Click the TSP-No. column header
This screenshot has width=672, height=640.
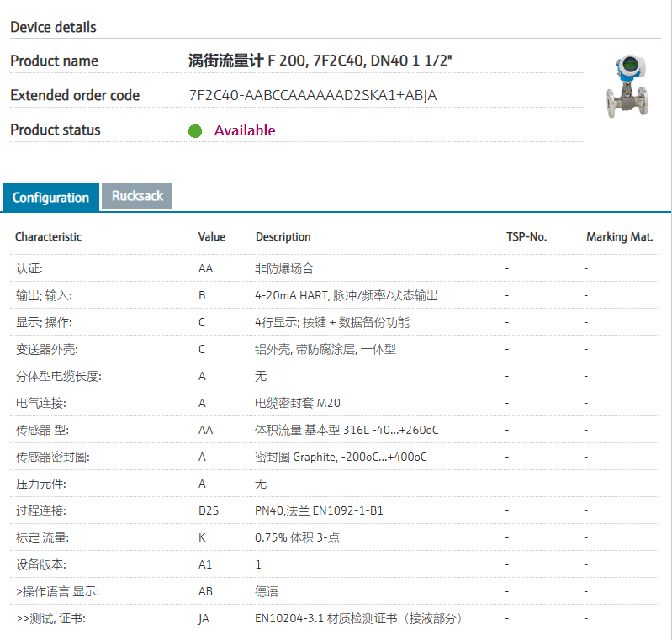coord(526,237)
